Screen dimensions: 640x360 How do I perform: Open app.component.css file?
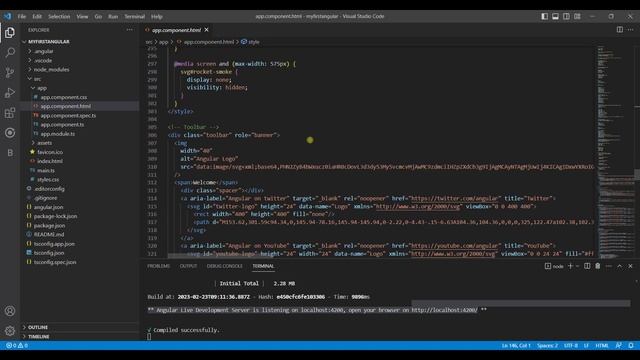[80, 97]
